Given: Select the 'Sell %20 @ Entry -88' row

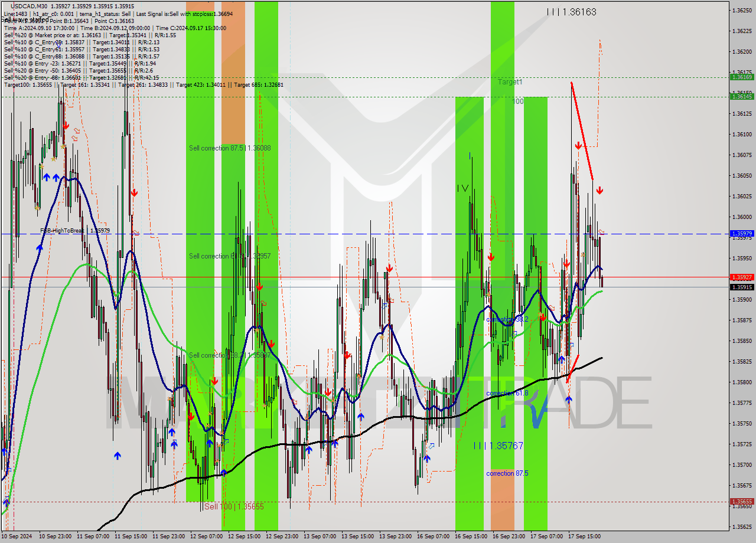Looking at the screenshot, I should pyautogui.click(x=82, y=77).
